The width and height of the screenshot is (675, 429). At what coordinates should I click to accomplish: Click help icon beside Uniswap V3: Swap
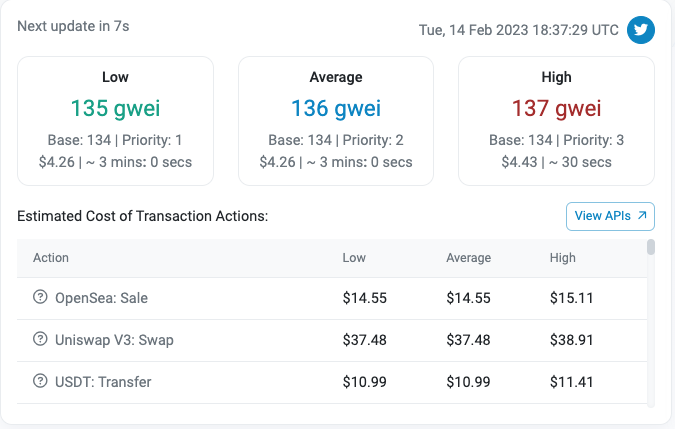click(40, 339)
